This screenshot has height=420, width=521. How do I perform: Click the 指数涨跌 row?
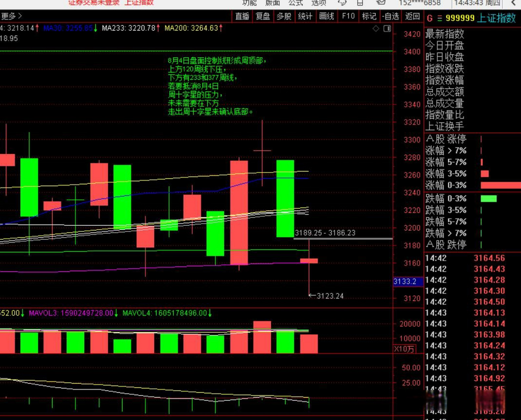click(472, 68)
